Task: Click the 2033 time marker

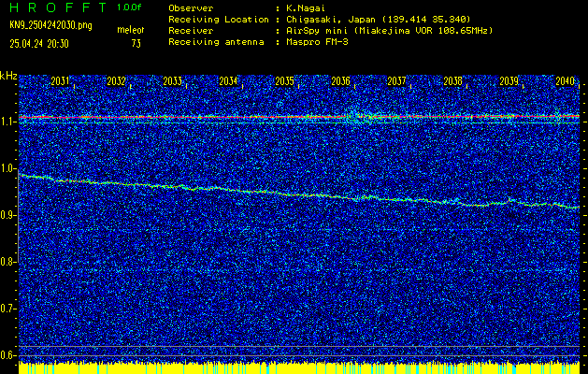Action: (x=173, y=81)
